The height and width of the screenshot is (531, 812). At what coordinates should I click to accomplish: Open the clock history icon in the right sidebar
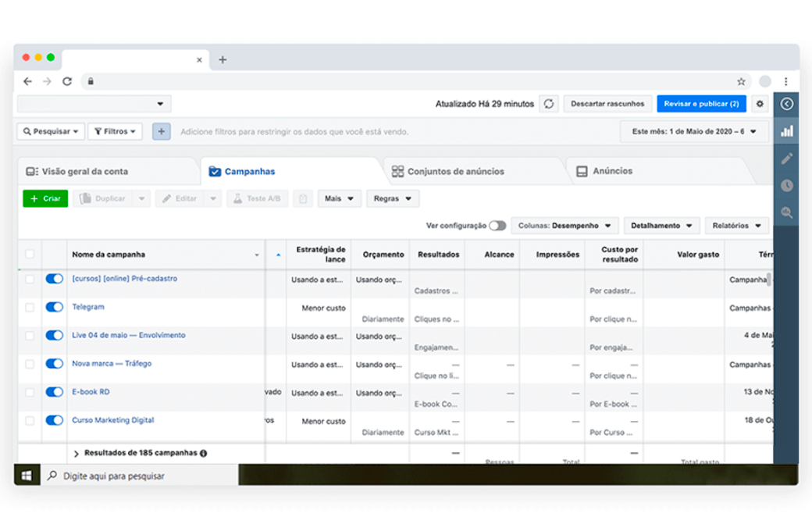[x=787, y=186]
